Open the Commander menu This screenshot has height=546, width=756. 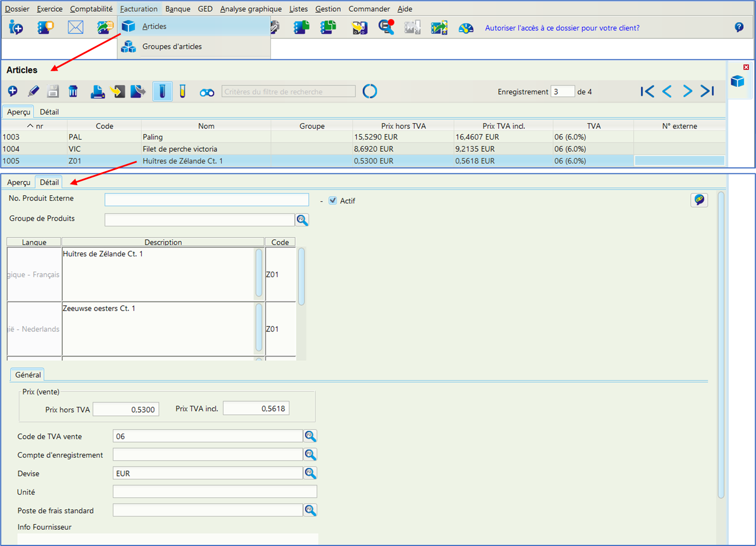[369, 9]
